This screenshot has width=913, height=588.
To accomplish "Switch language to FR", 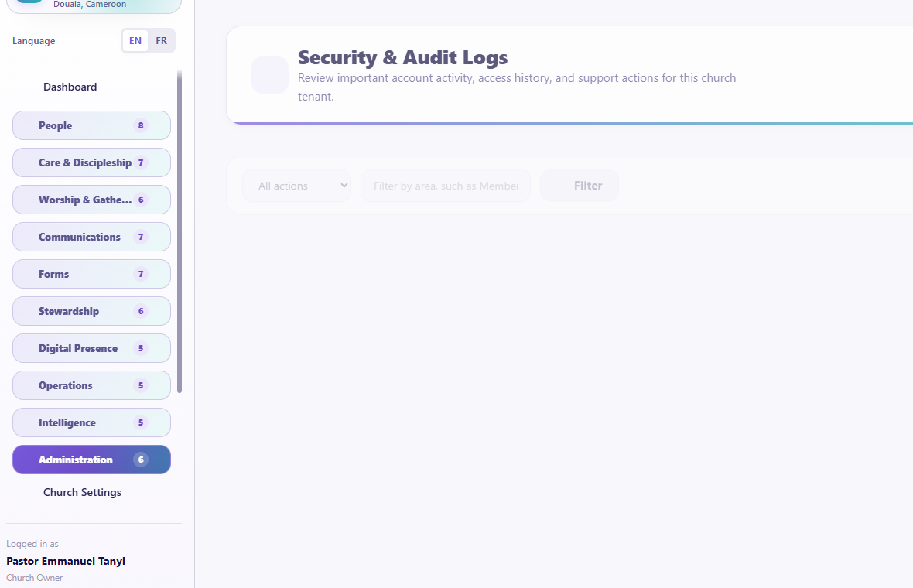I will [x=161, y=41].
